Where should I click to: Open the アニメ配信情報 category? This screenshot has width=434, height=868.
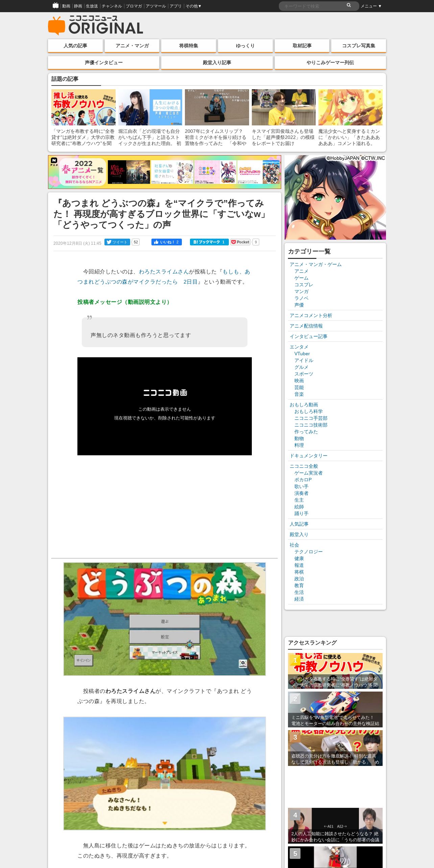coord(306,326)
